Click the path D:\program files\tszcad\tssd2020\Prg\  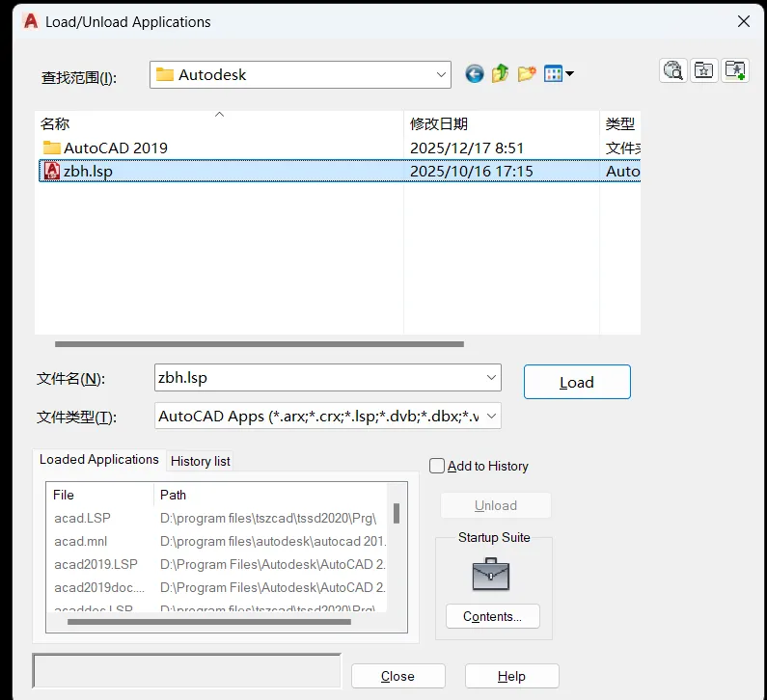pyautogui.click(x=268, y=518)
